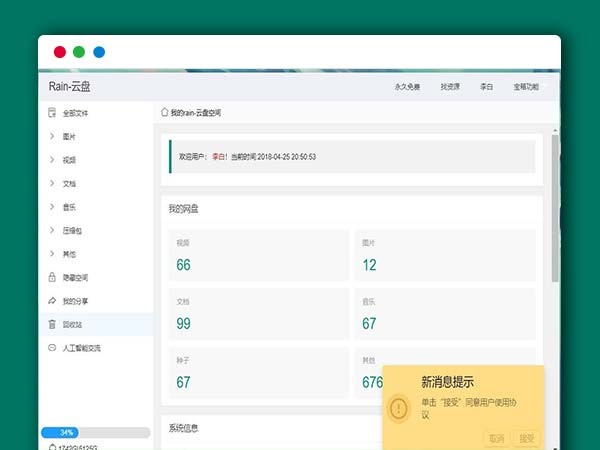Click the 人工智能交流 chat icon
The width and height of the screenshot is (600, 450).
[x=52, y=348]
